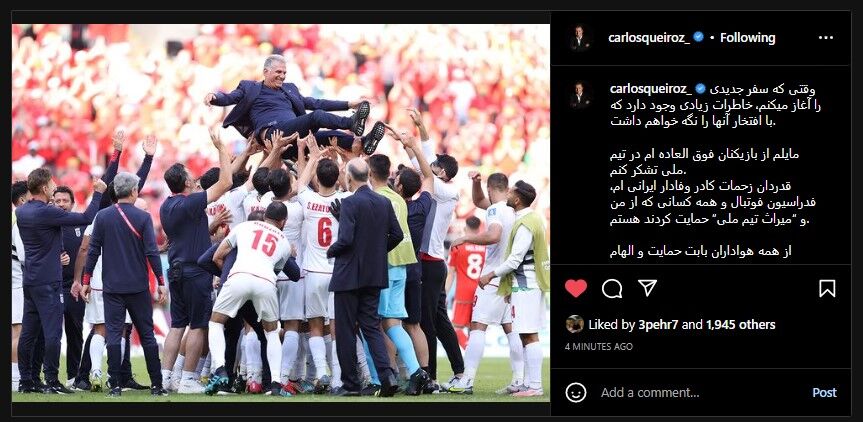Viewport: 863px width, 422px height.
Task: Click verified badge beside header username
Action: pos(698,37)
